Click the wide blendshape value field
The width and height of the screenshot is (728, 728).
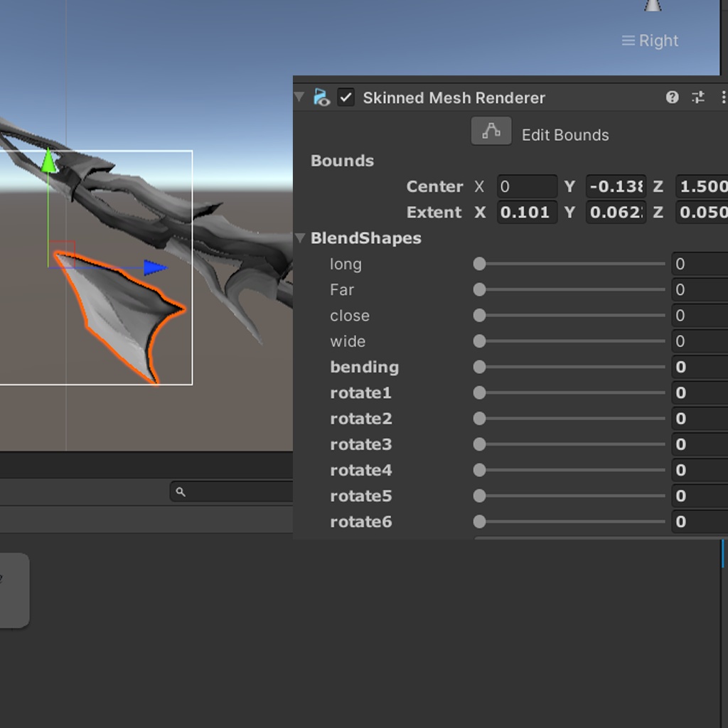[x=700, y=341]
